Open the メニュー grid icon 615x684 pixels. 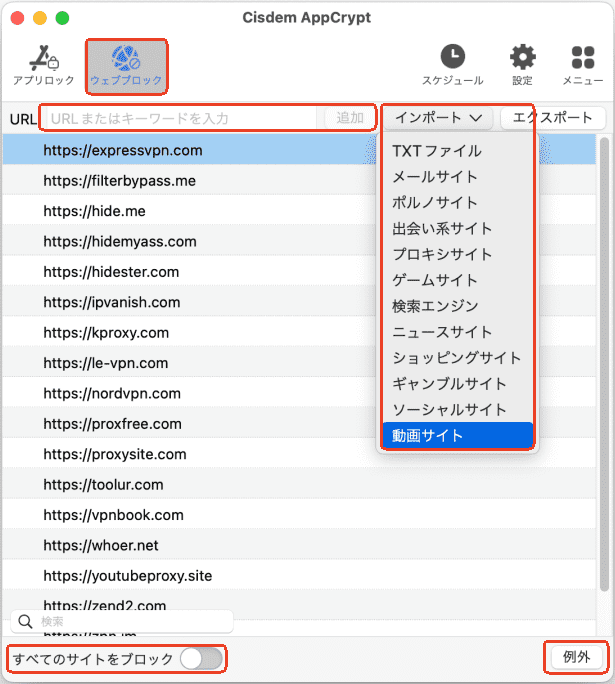click(x=582, y=58)
